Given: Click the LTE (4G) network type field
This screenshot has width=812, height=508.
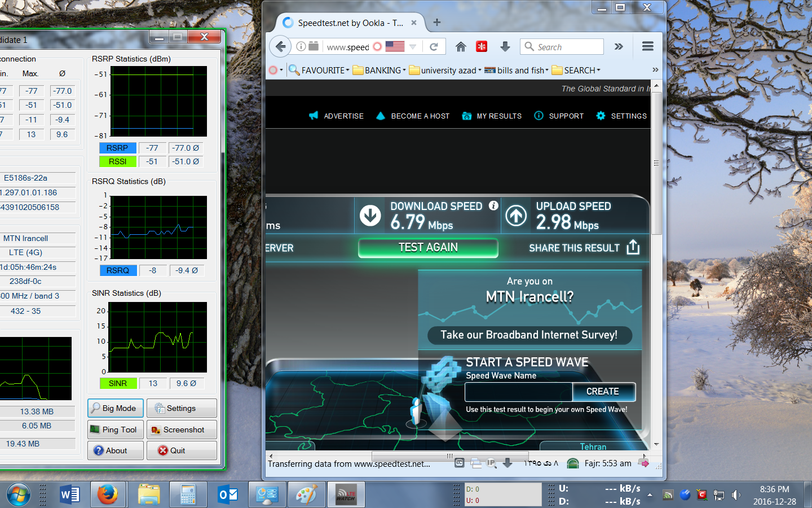Looking at the screenshot, I should (26, 252).
